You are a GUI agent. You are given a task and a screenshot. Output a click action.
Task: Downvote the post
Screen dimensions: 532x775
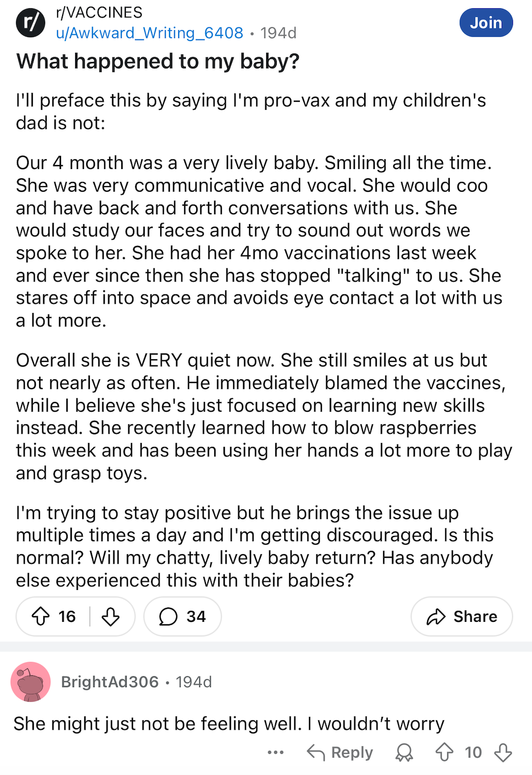(x=110, y=616)
